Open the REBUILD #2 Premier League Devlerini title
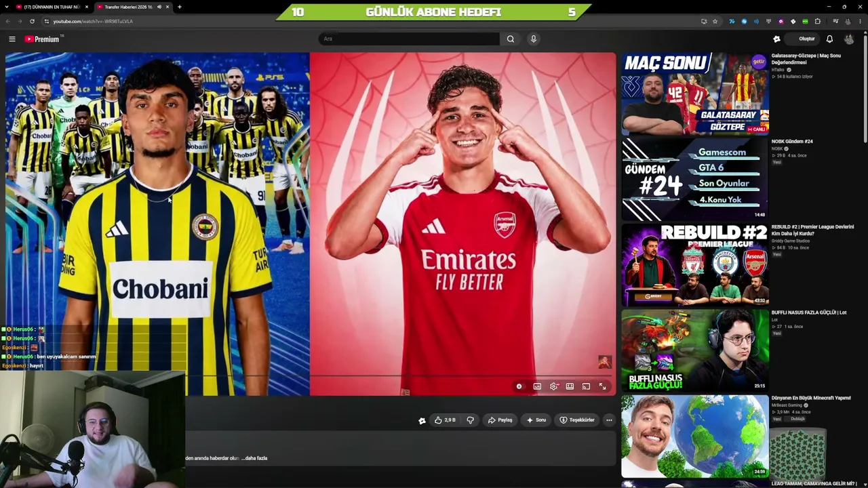 (x=812, y=230)
